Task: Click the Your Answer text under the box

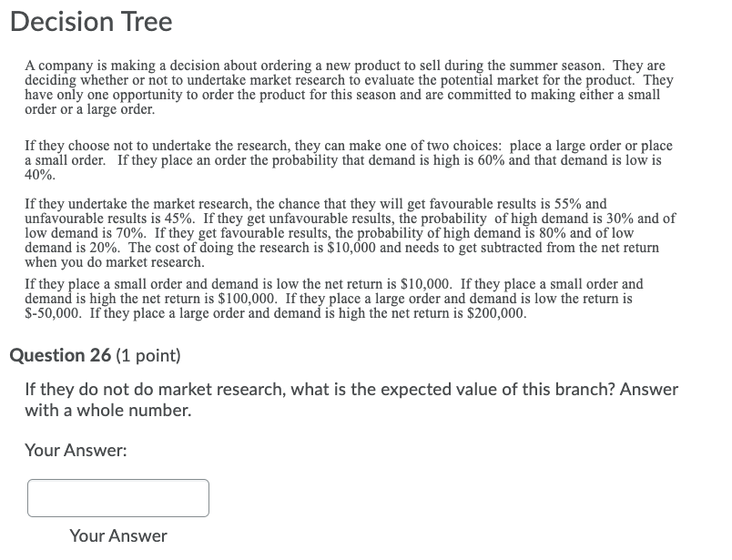Action: click(x=117, y=535)
